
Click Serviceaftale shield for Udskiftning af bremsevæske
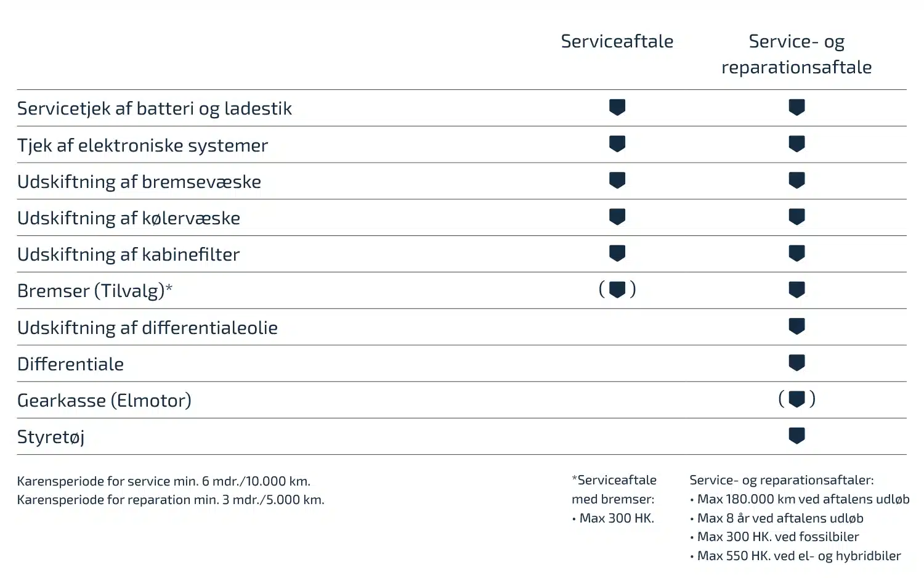[x=617, y=180]
